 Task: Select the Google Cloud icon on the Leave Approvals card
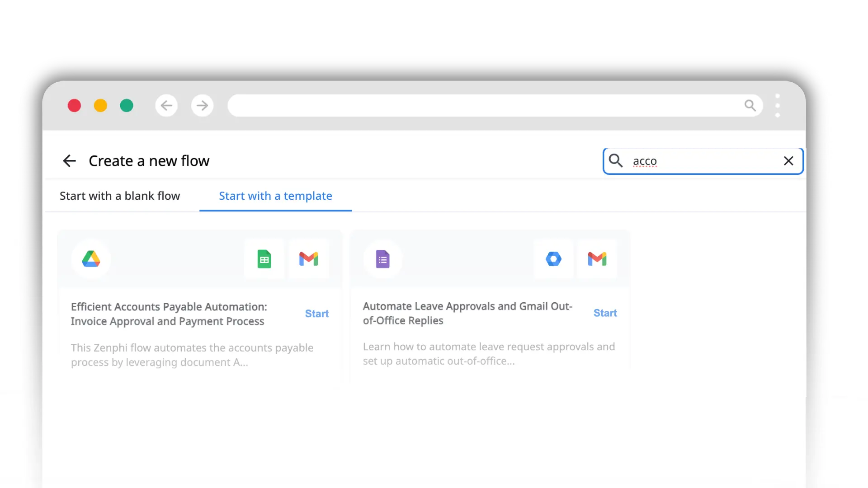(x=554, y=259)
